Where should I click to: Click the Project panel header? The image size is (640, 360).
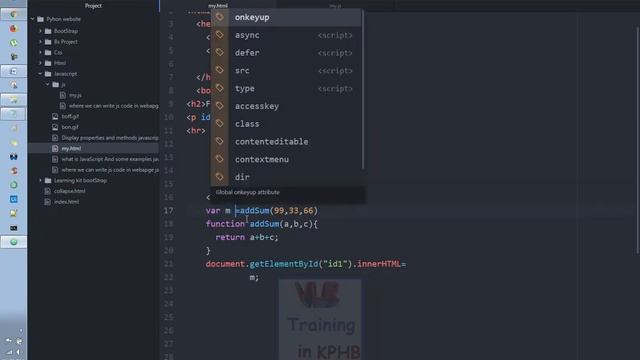coord(93,6)
